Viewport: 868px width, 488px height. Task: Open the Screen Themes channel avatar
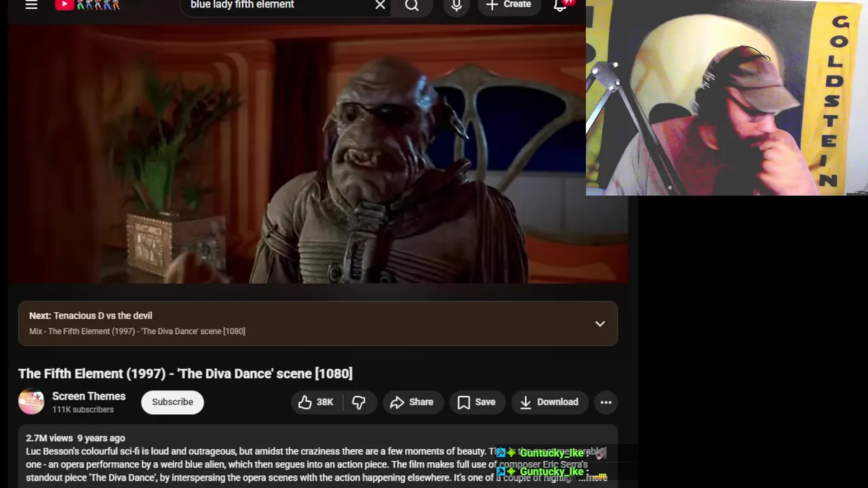[x=31, y=402]
